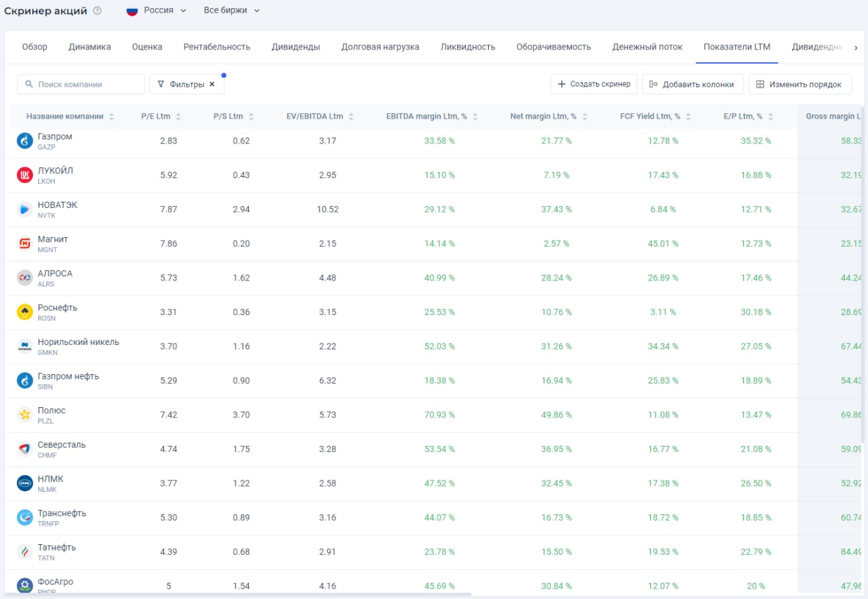Click the help question mark next to Скринер акций
The image size is (868, 599).
[98, 11]
